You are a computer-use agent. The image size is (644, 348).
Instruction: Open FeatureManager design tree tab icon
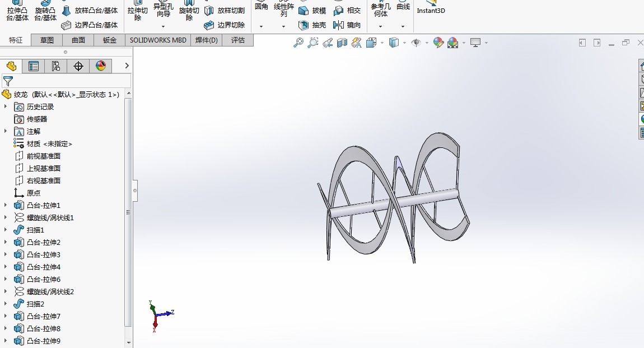point(11,66)
